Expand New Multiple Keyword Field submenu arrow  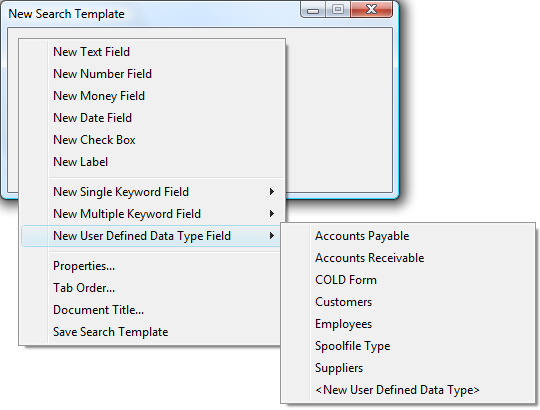point(272,214)
